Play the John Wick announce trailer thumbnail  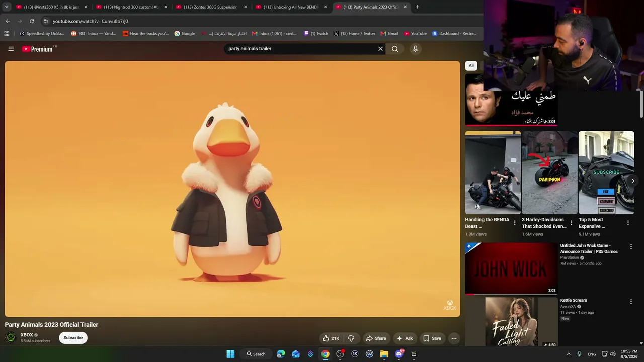tap(511, 268)
